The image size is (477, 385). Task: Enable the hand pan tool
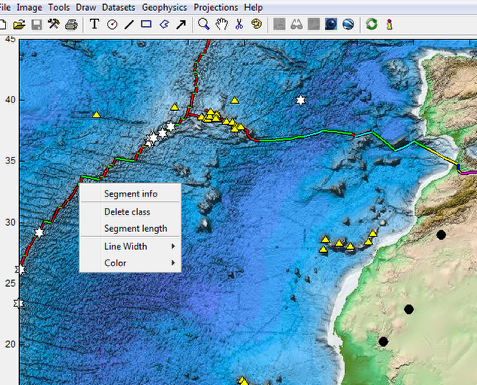(x=221, y=24)
